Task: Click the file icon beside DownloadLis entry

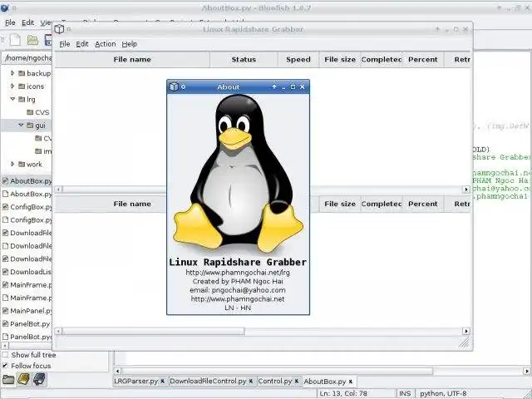Action: click(x=5, y=272)
